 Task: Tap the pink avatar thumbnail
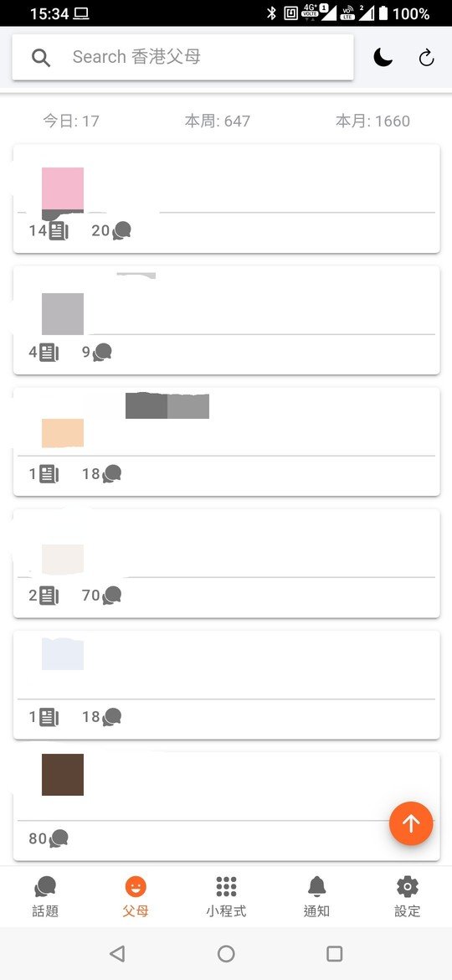pyautogui.click(x=63, y=188)
